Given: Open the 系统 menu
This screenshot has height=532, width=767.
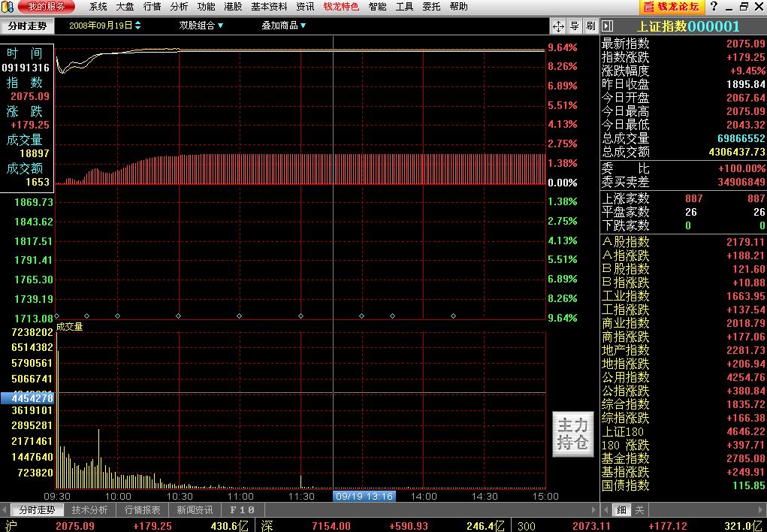Looking at the screenshot, I should point(98,7).
